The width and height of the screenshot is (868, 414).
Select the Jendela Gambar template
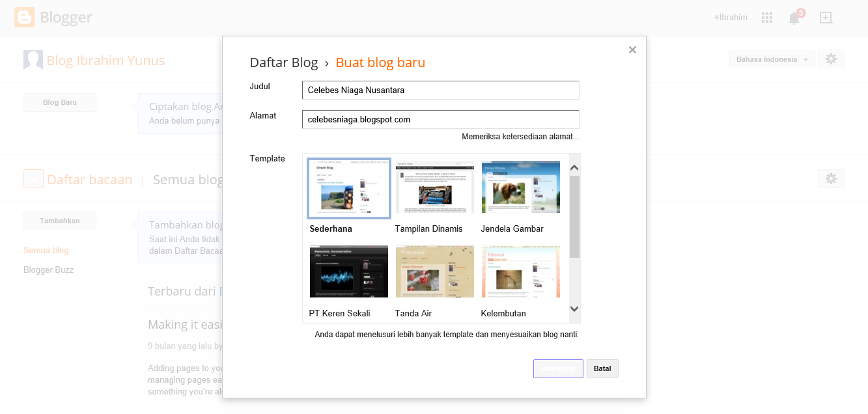(520, 187)
